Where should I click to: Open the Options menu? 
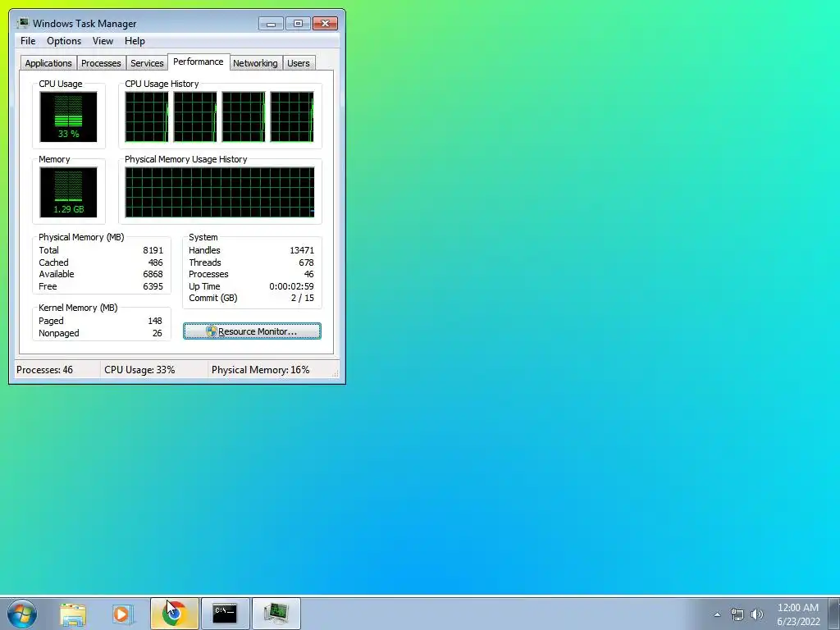tap(64, 41)
